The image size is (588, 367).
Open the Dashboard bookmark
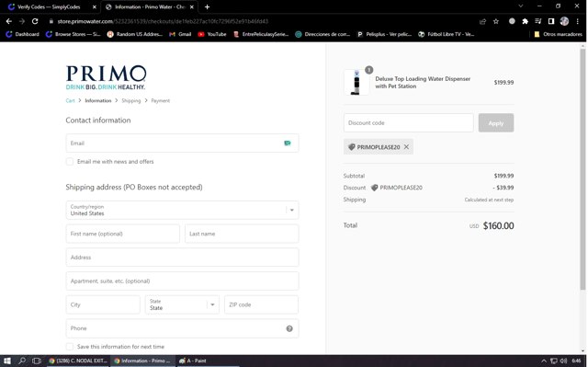(x=22, y=34)
